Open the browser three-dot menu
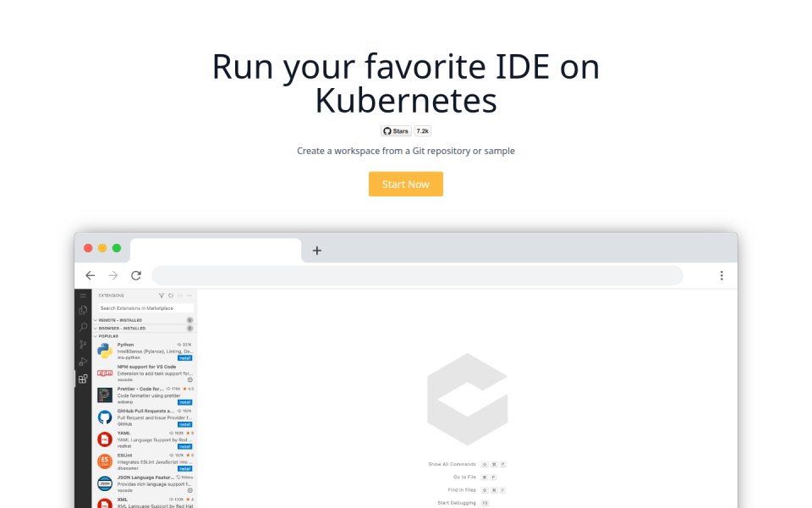Viewport: 812px width, 508px height. [x=721, y=275]
